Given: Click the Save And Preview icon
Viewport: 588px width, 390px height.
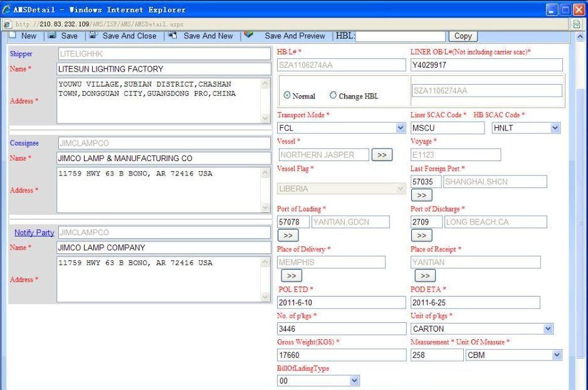Looking at the screenshot, I should (x=248, y=34).
